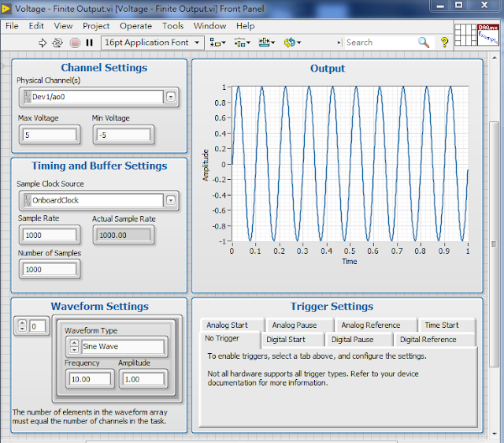Open the View menu

click(63, 26)
